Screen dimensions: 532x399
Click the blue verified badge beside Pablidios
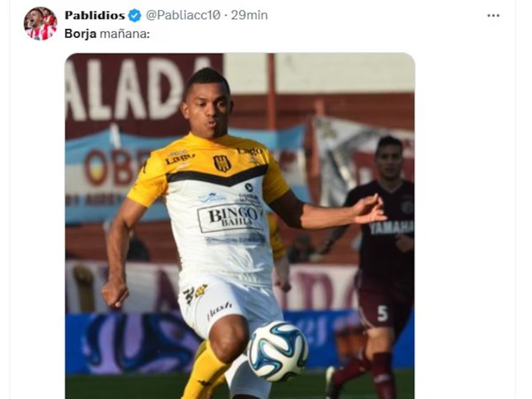click(x=134, y=16)
